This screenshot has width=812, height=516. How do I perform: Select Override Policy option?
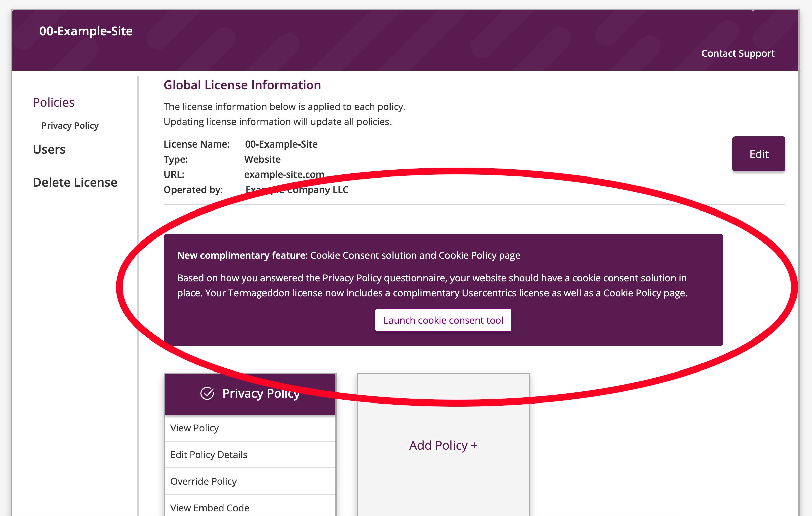[204, 481]
